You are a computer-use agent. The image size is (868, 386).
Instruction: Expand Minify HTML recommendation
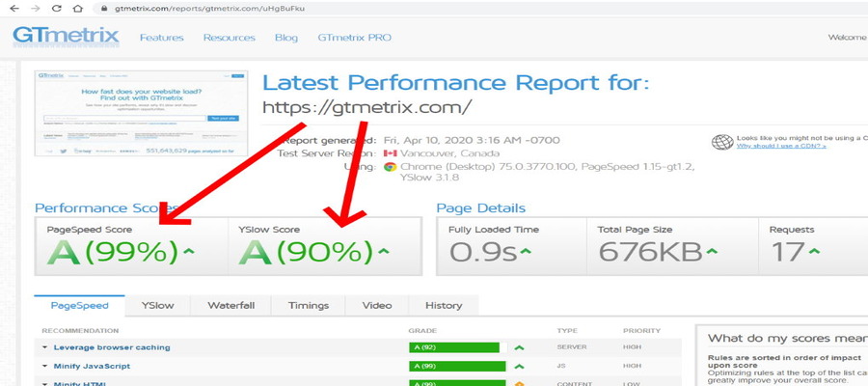tap(44, 383)
